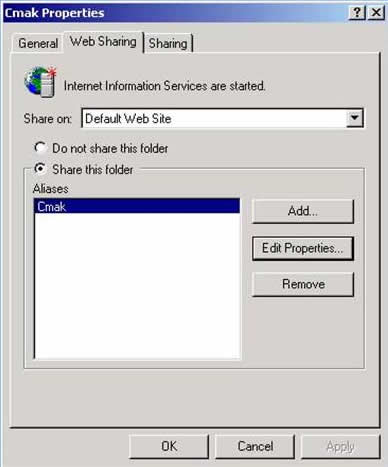Click the Internet Information Services globe icon
This screenshot has width=388, height=467.
click(40, 82)
